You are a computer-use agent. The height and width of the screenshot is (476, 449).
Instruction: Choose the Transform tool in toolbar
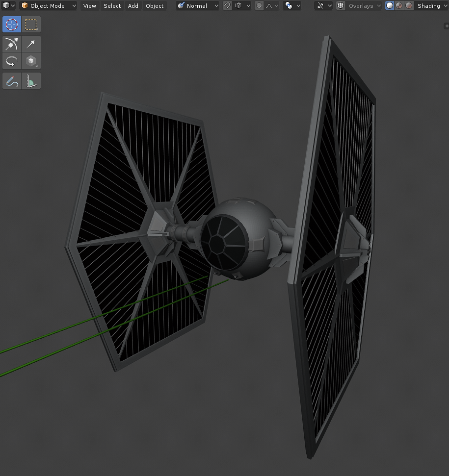coord(12,44)
